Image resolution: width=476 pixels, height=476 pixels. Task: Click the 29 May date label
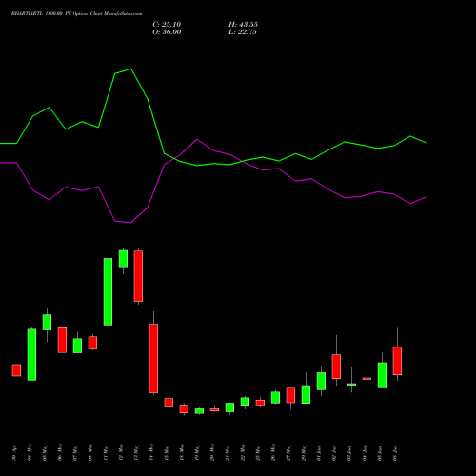(304, 453)
